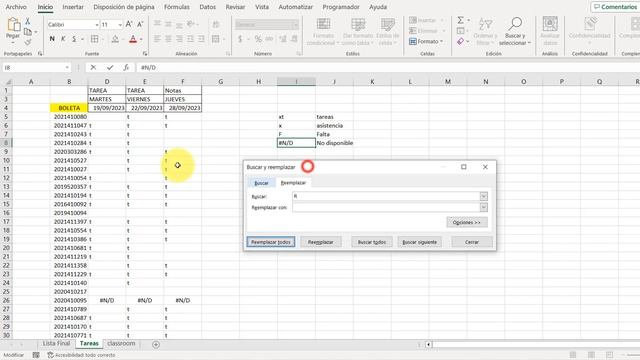Open the Datos ribbon tab
Viewport: 640px width, 360px height.
(x=207, y=7)
